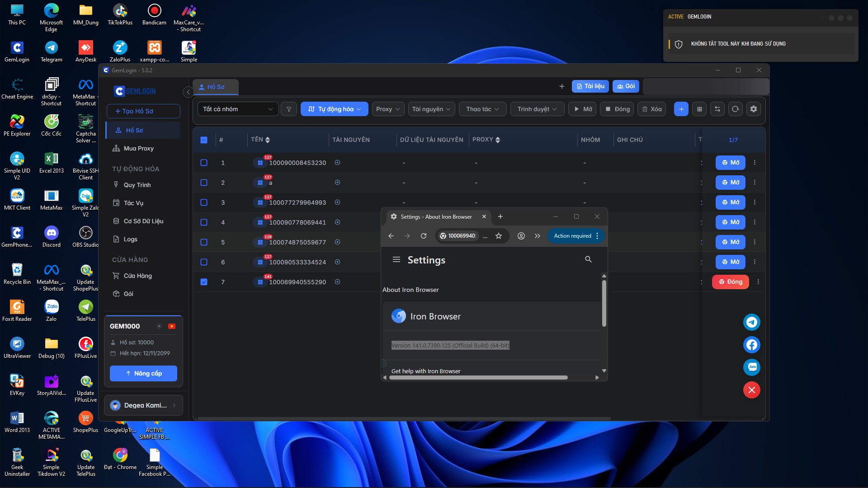Open 'Cơ Sở Dữ Liệu' in the sidebar
Viewport: 868px width, 488px height.
(143, 221)
